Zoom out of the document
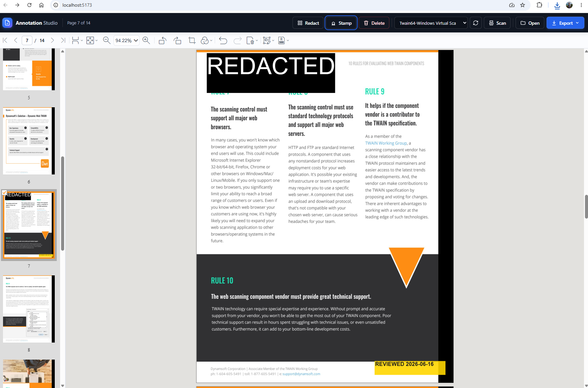The height and width of the screenshot is (388, 588). [107, 40]
